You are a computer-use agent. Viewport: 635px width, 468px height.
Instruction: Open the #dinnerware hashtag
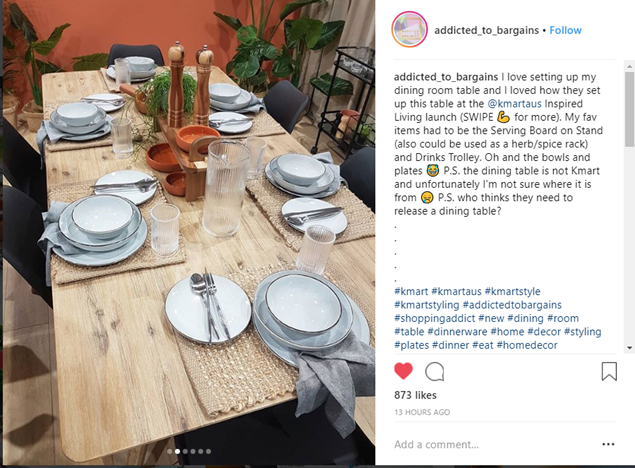(x=457, y=332)
